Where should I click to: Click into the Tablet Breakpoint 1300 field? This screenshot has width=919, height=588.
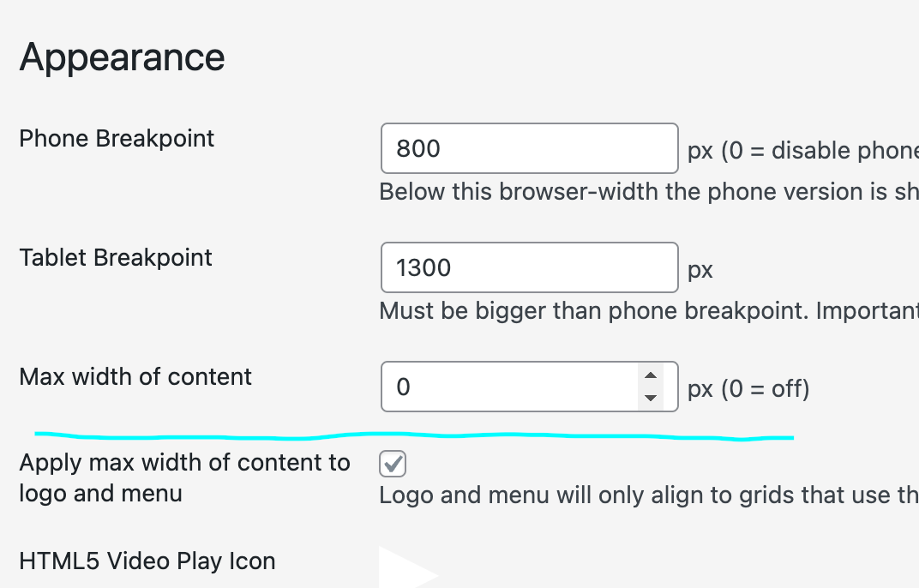[529, 267]
